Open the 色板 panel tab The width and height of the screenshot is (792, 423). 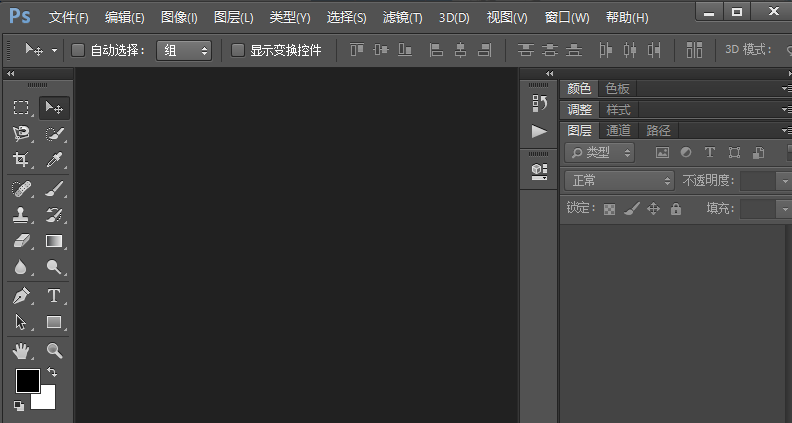617,88
